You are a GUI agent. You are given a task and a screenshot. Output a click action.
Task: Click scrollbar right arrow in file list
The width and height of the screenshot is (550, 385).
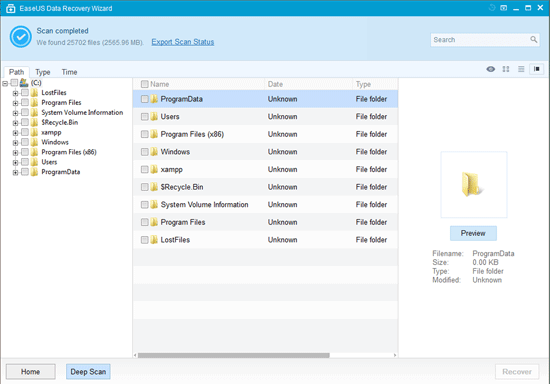click(395, 355)
